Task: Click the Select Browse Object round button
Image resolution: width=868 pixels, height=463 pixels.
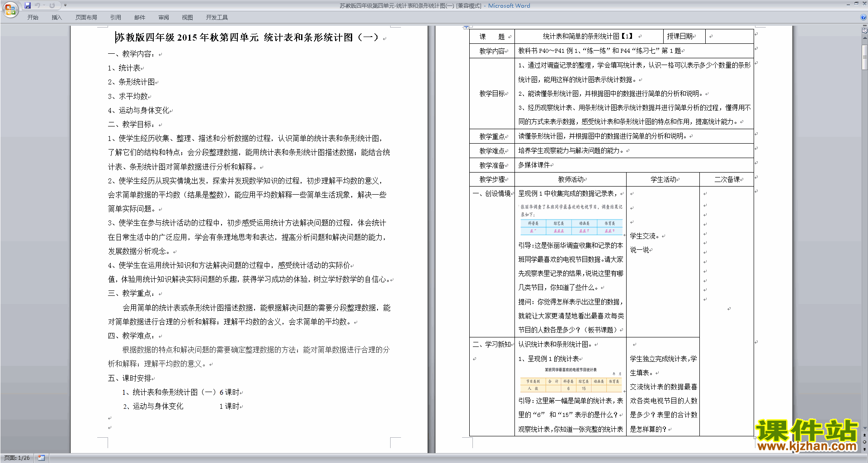Action: 865,442
